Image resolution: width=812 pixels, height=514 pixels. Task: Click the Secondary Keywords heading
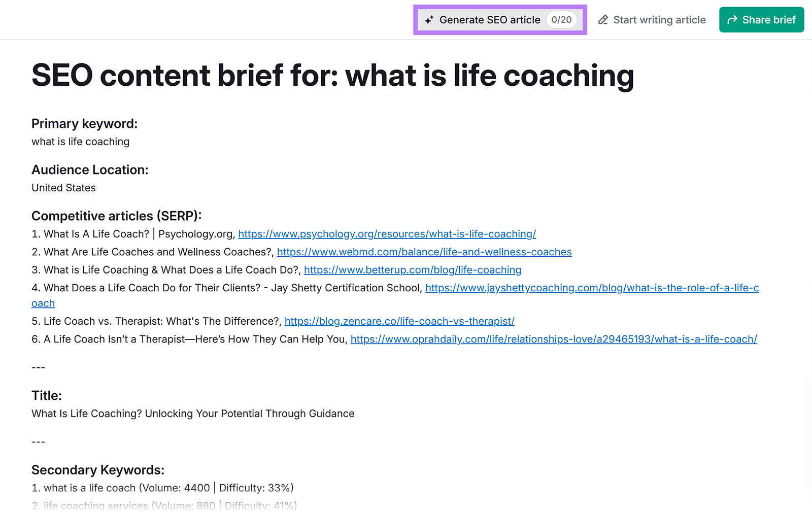(x=97, y=470)
